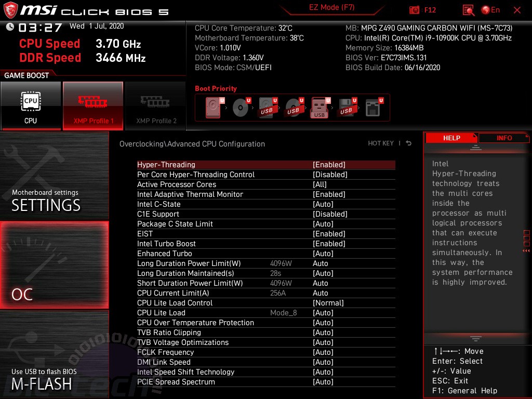
Task: Open CPU Lite Load [Auto] dropdown
Action: [323, 312]
